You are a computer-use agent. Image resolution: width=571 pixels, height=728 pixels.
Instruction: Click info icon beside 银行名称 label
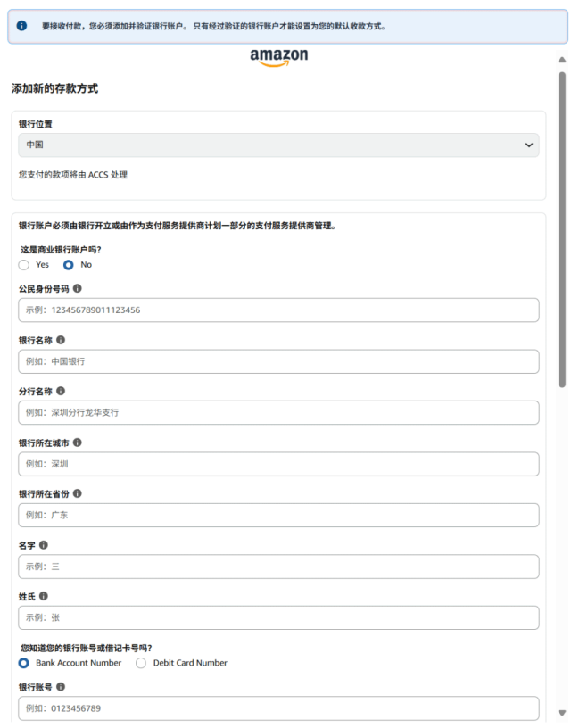[x=61, y=340]
